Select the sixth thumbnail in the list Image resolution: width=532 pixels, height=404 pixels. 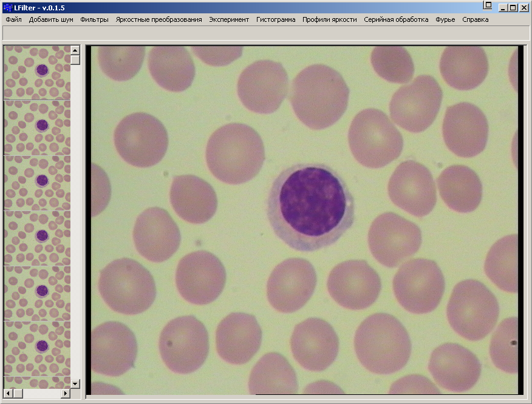click(x=37, y=349)
